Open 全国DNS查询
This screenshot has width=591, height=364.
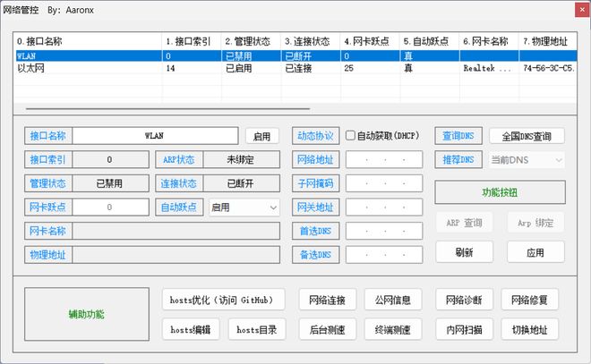click(527, 136)
